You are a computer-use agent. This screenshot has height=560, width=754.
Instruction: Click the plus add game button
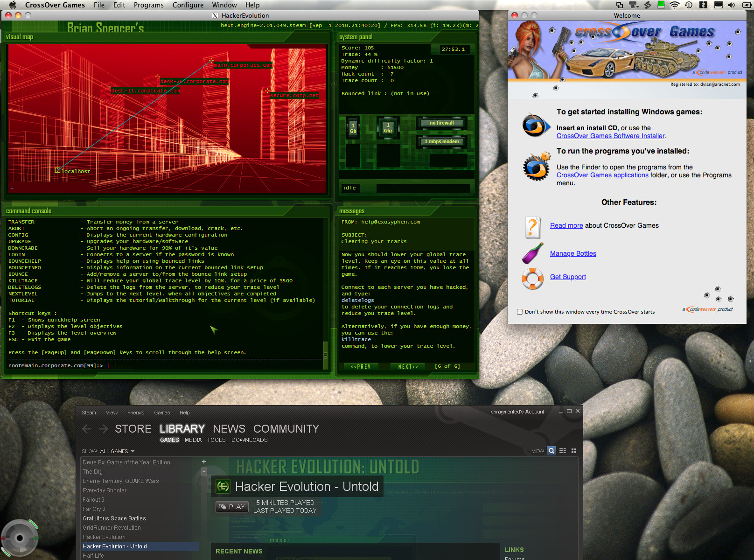coord(204,462)
